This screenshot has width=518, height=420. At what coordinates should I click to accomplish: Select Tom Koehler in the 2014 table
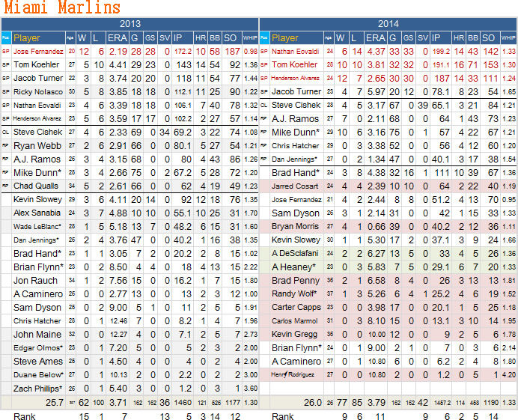(x=294, y=65)
